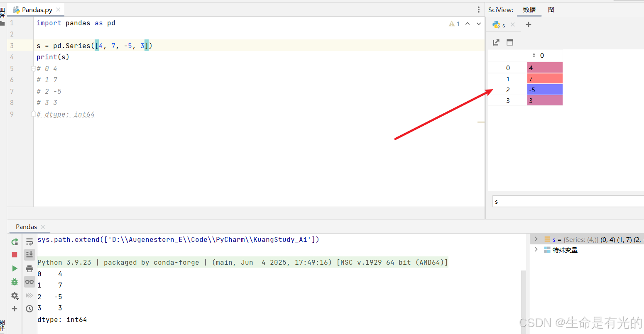The width and height of the screenshot is (644, 334).
Task: Expand 特殊变量 node
Action: tap(536, 249)
